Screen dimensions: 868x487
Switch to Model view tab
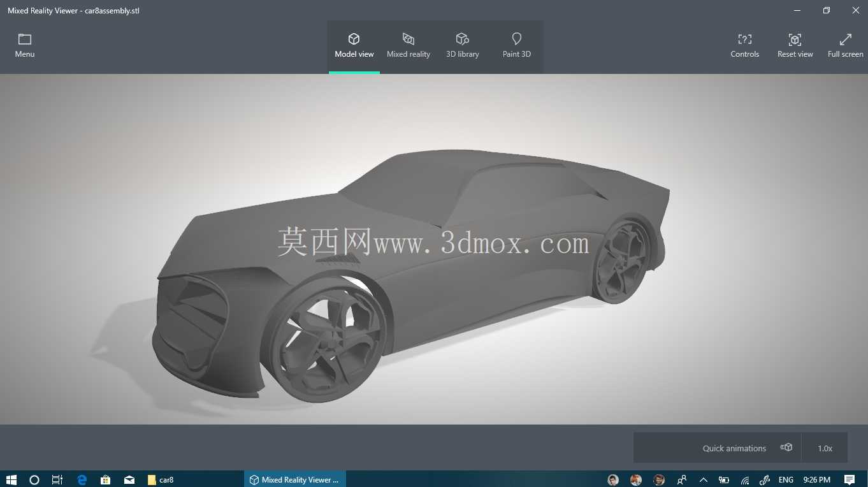click(354, 47)
